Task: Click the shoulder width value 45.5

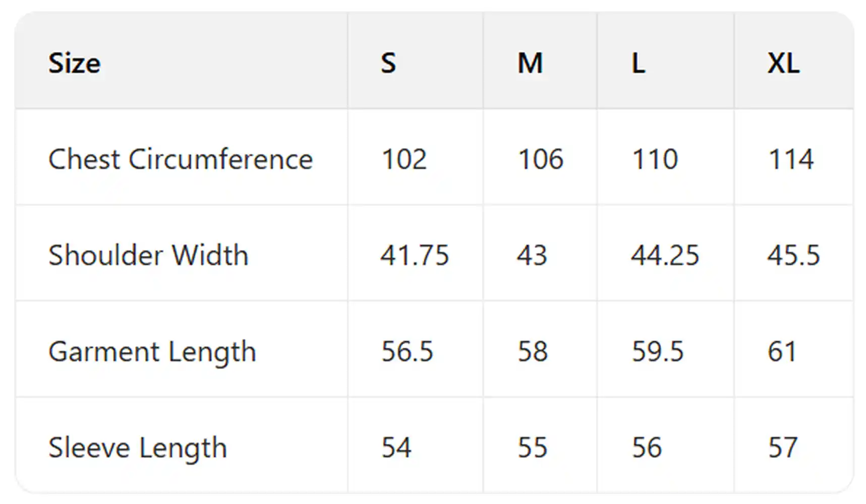Action: pos(793,255)
